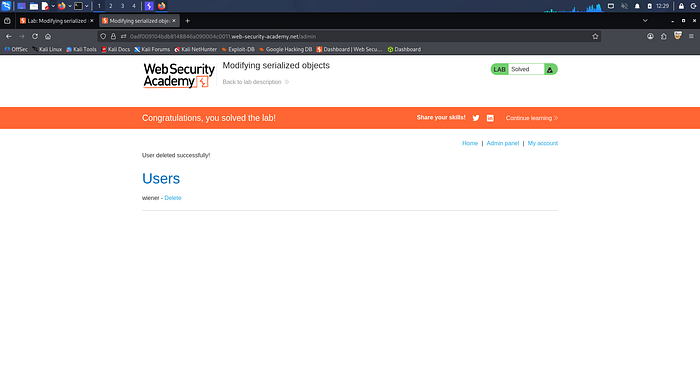The height and width of the screenshot is (366, 700).
Task: Click the muted network tray icon
Action: pos(624,6)
